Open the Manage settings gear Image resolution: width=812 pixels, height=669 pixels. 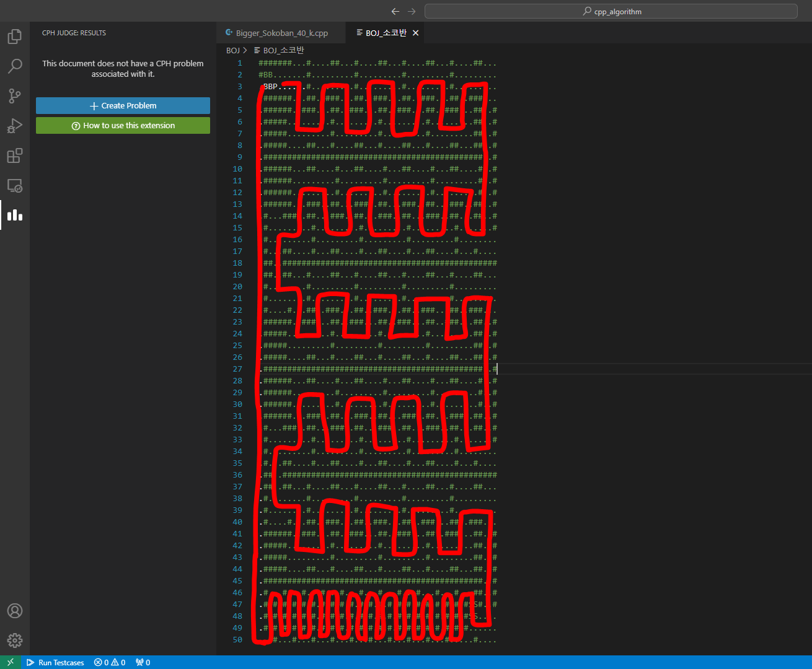(15, 640)
